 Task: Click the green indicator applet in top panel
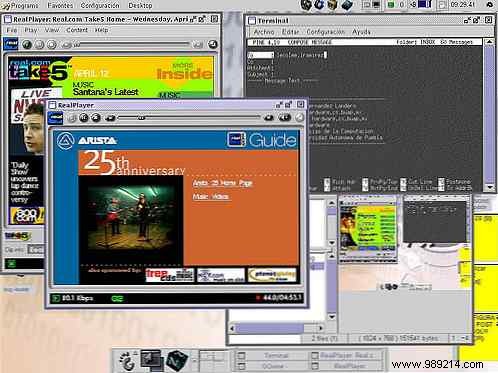391,5
